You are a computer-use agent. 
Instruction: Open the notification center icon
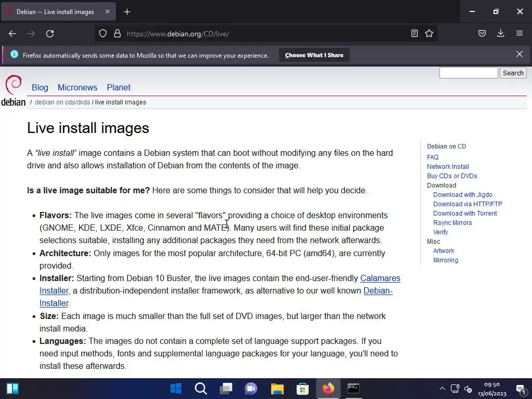[521, 389]
